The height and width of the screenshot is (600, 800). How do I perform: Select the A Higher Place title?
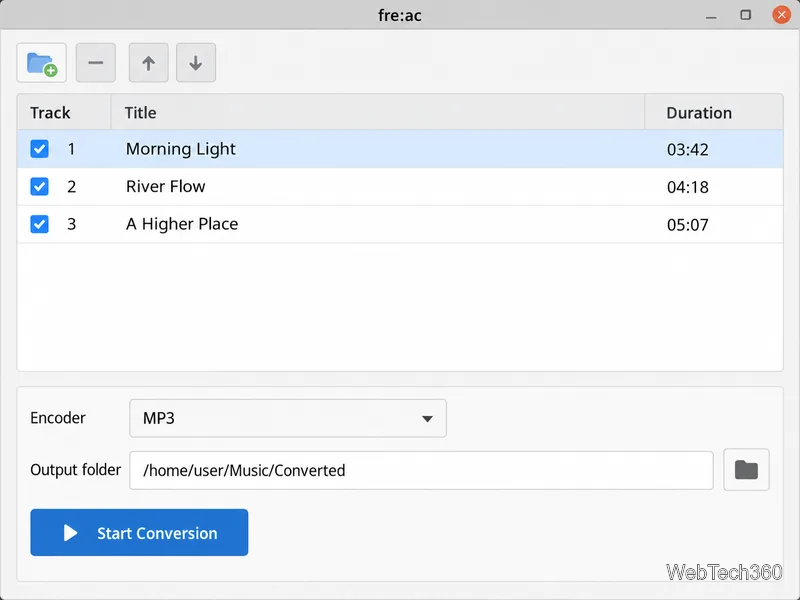click(182, 224)
